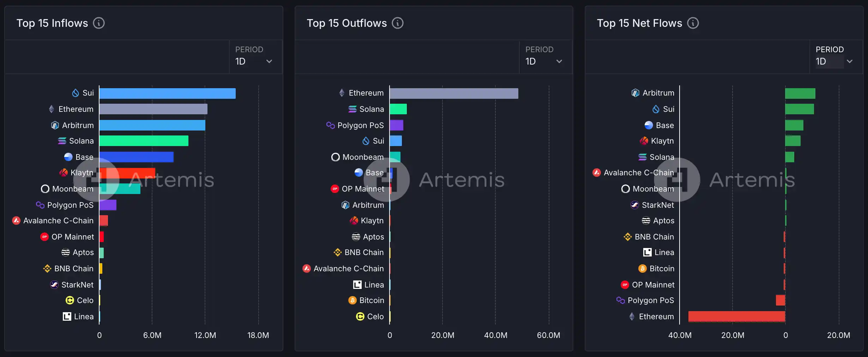Click the info icon beside Top 15 Outflows
Image resolution: width=868 pixels, height=357 pixels.
coord(398,23)
